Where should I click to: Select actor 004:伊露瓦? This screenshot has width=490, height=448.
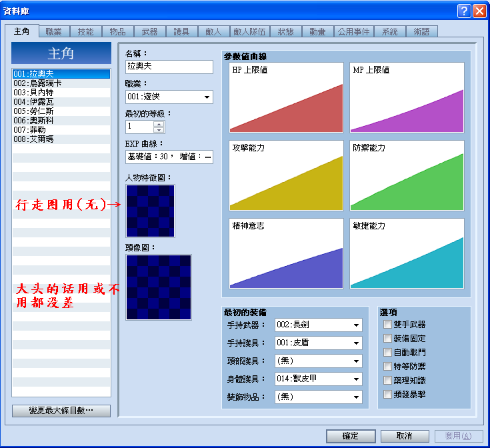[61, 102]
